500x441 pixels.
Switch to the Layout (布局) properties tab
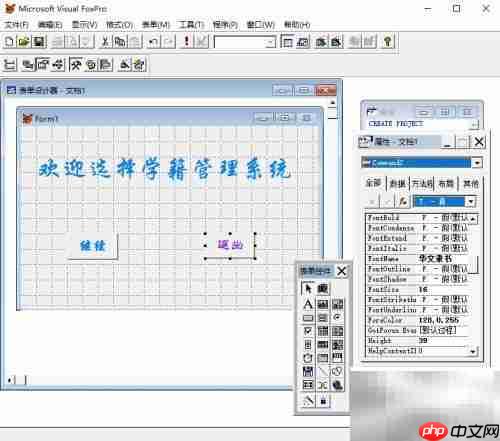(446, 184)
